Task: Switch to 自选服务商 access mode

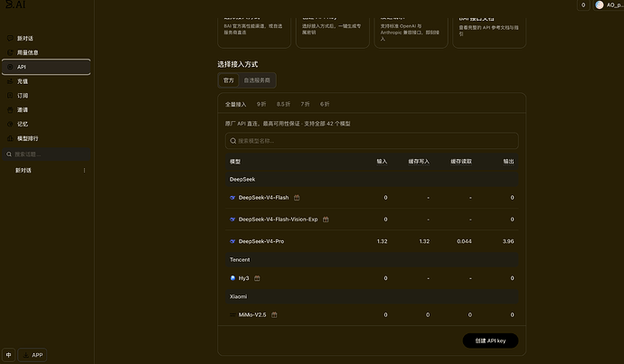Action: coord(257,80)
